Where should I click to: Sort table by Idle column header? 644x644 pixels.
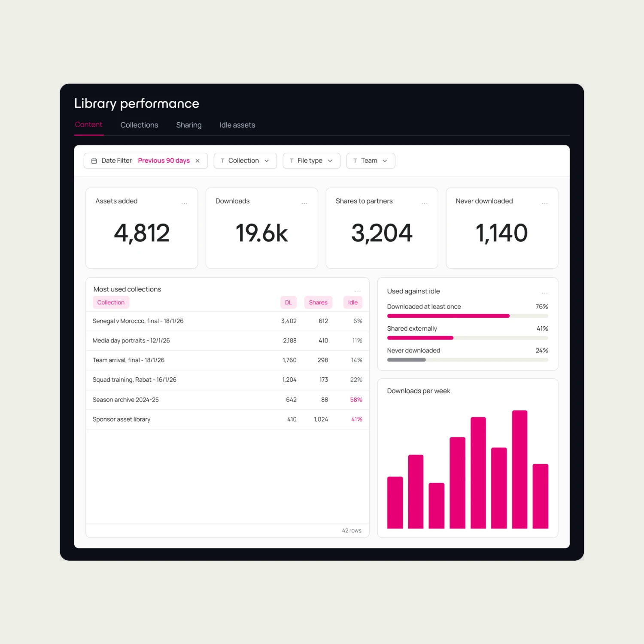click(353, 302)
